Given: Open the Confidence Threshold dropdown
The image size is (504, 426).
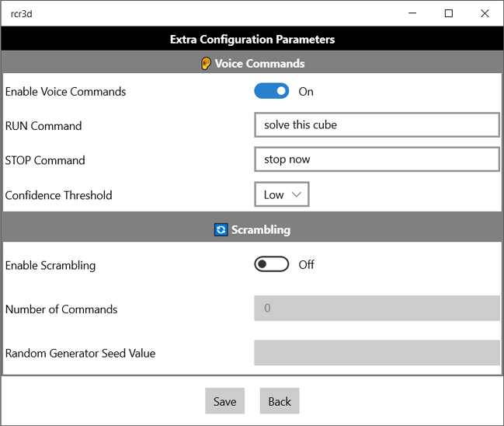Looking at the screenshot, I should point(282,194).
